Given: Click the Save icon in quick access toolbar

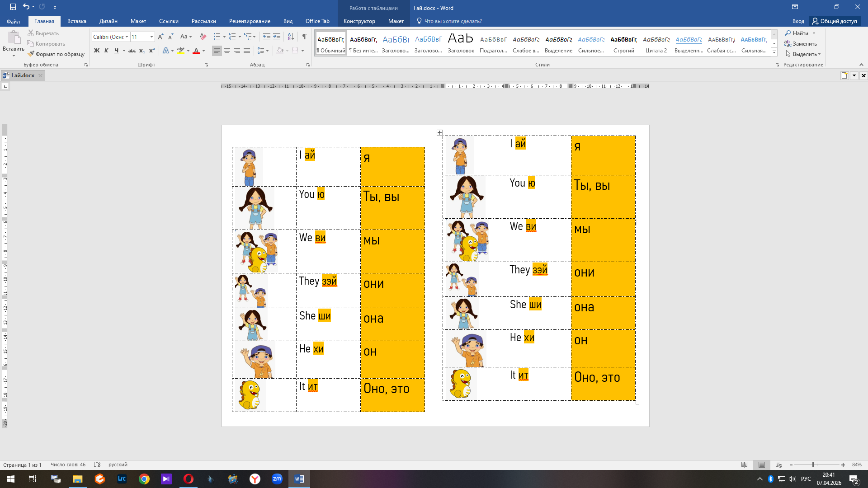Looking at the screenshot, I should (x=13, y=7).
